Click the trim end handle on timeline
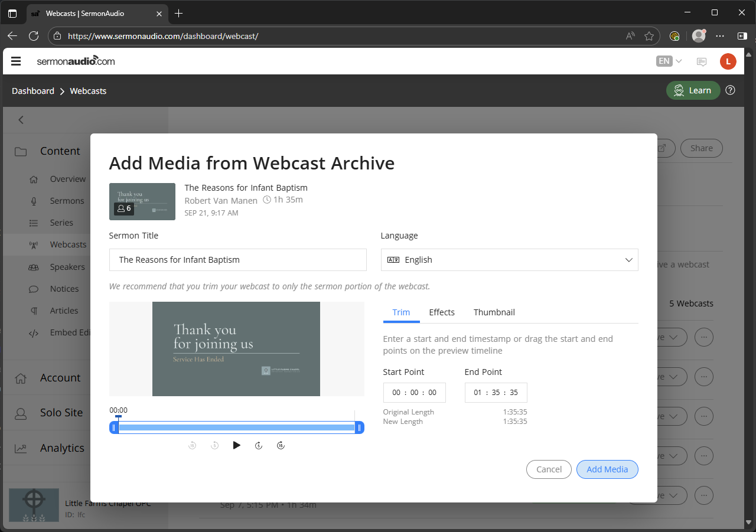The width and height of the screenshot is (756, 532). [359, 427]
